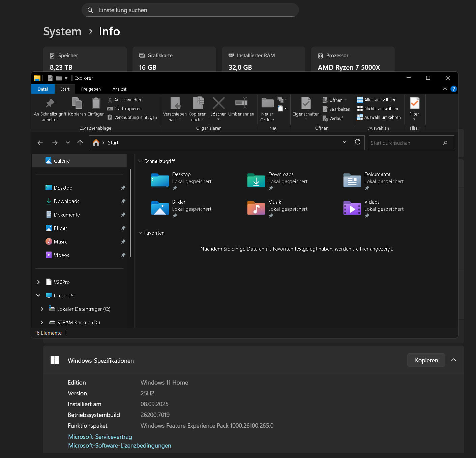
Task: Switch to the Start ribbon tab
Action: [65, 89]
